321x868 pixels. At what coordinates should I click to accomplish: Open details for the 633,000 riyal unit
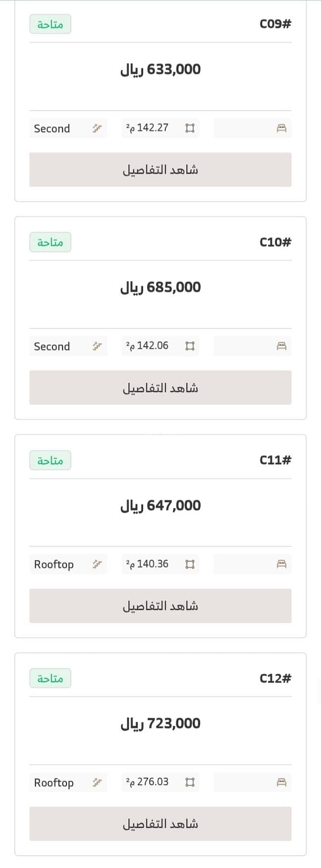coord(160,170)
